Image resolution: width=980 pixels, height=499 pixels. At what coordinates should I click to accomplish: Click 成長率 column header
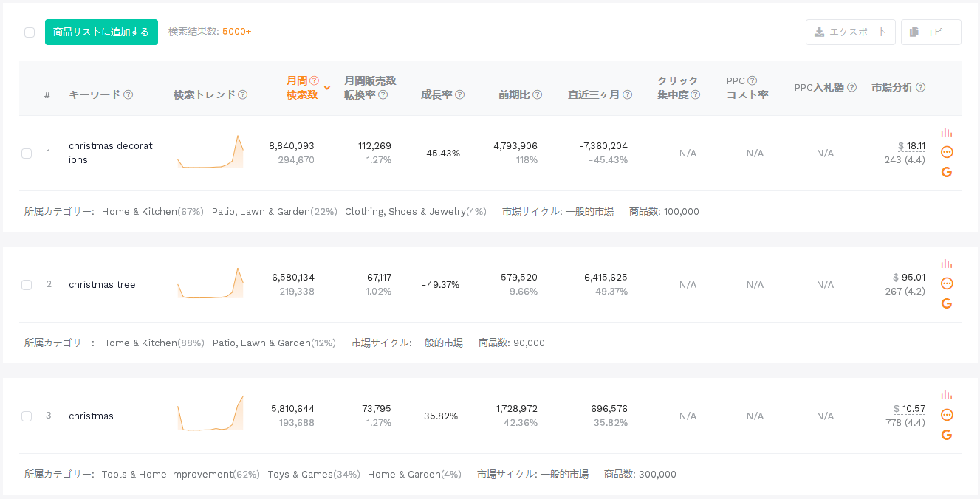point(436,94)
